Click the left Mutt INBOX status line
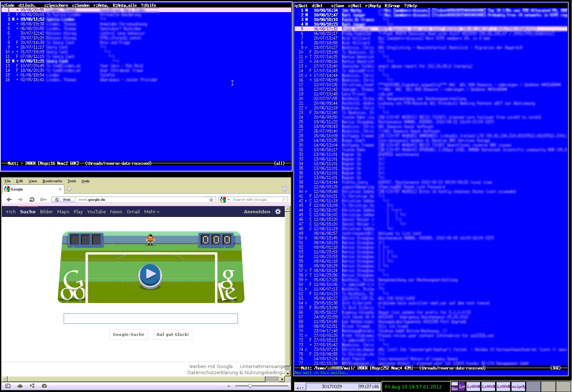Screen dimensions: 572x392 click(x=146, y=163)
